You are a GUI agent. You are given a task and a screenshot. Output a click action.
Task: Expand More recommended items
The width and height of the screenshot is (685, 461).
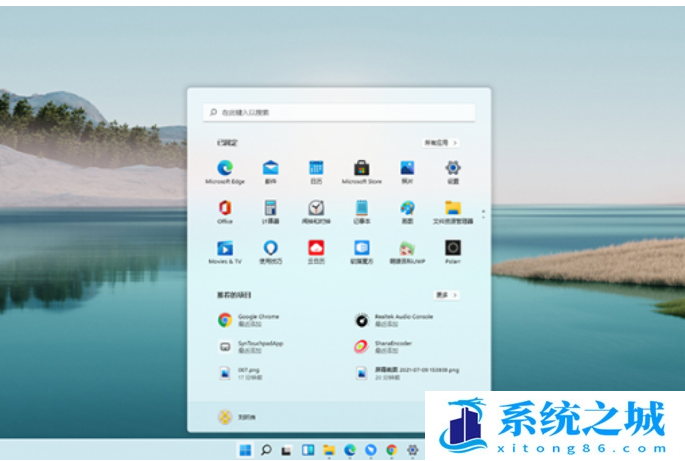pos(446,295)
